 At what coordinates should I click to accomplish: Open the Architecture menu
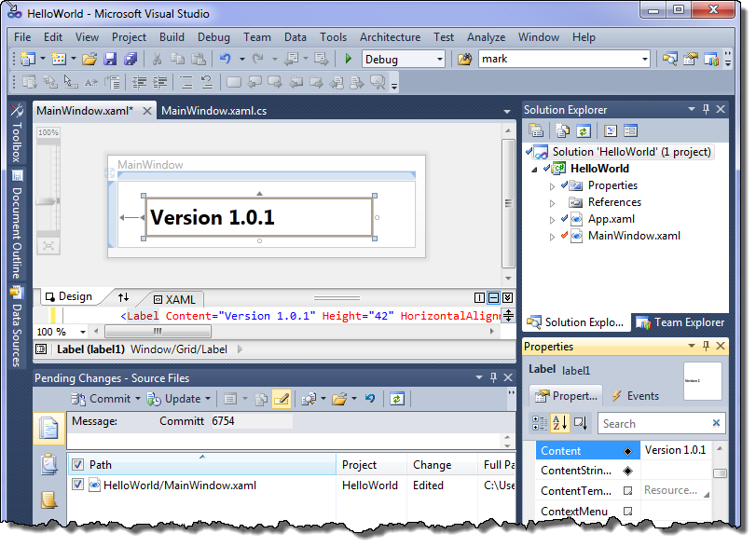(390, 37)
